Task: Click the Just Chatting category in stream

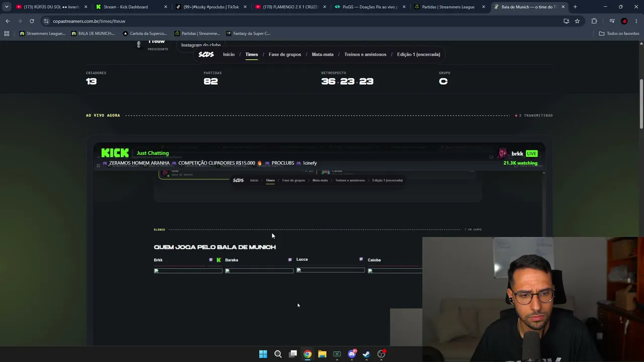Action: tap(153, 153)
